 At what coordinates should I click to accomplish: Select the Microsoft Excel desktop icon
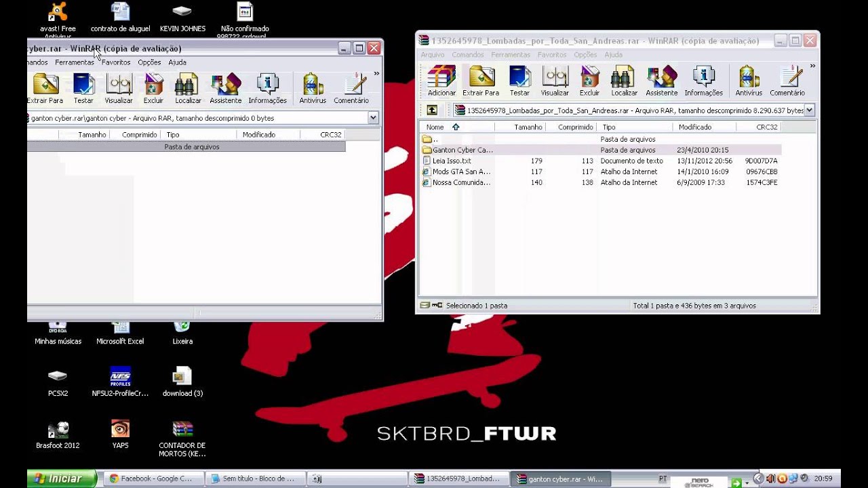(x=120, y=333)
